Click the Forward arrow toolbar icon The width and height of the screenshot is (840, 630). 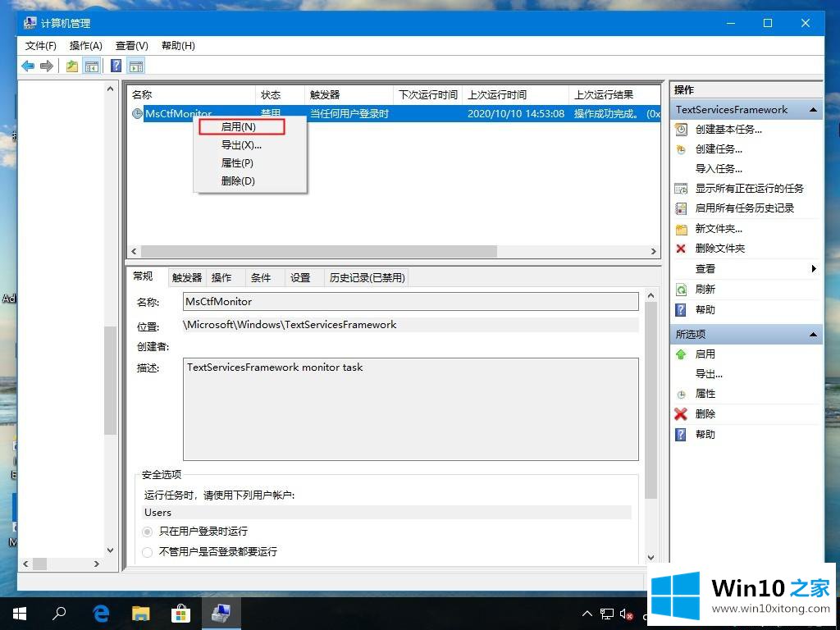click(x=47, y=66)
